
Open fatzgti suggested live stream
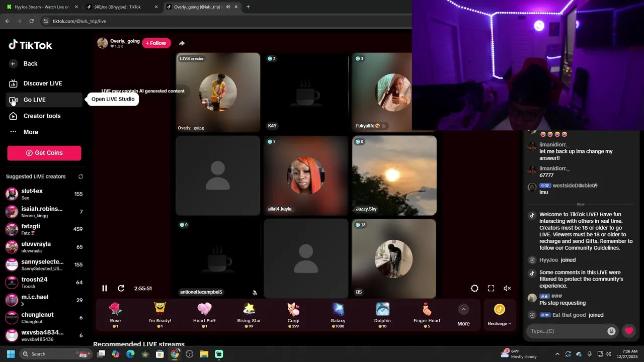click(x=44, y=229)
